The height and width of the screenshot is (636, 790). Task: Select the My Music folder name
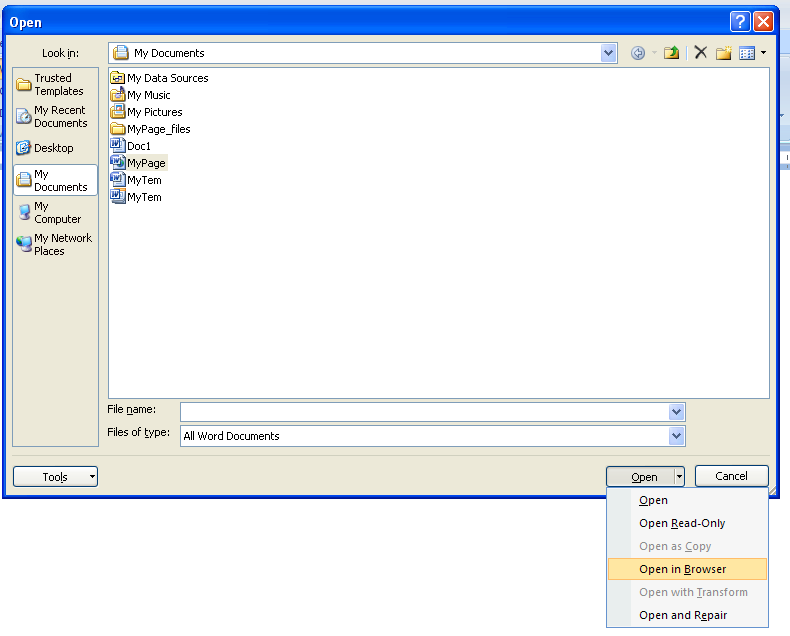click(149, 95)
